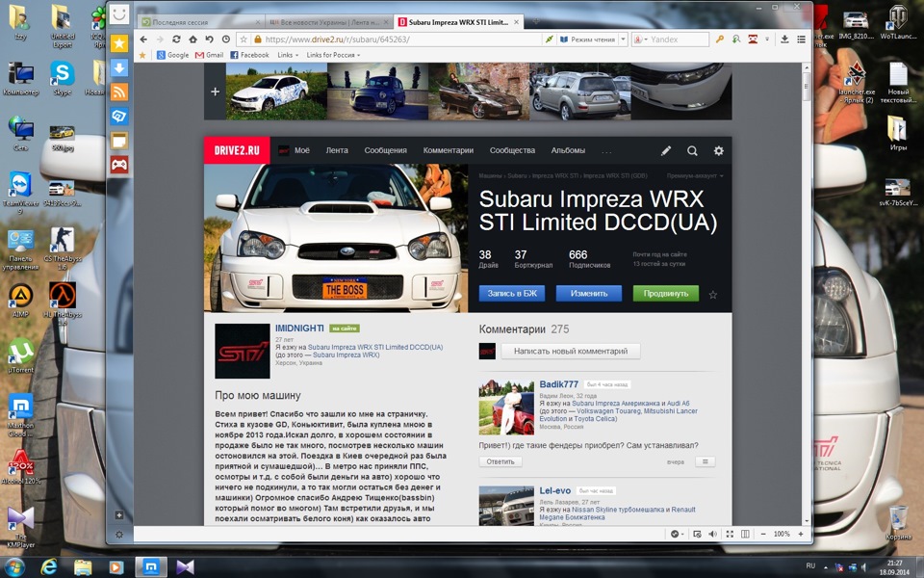Decrease page zoom with minus button

763,534
